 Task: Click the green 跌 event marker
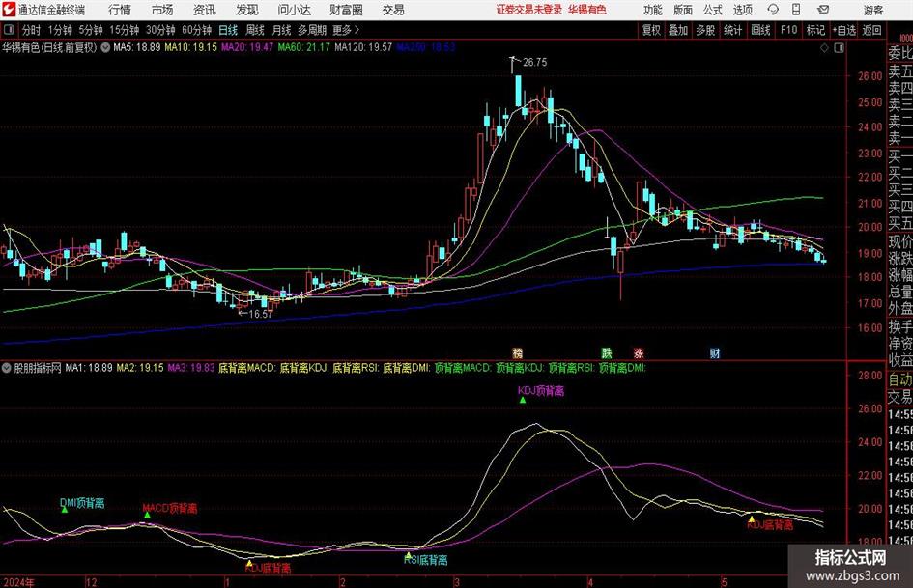click(607, 352)
